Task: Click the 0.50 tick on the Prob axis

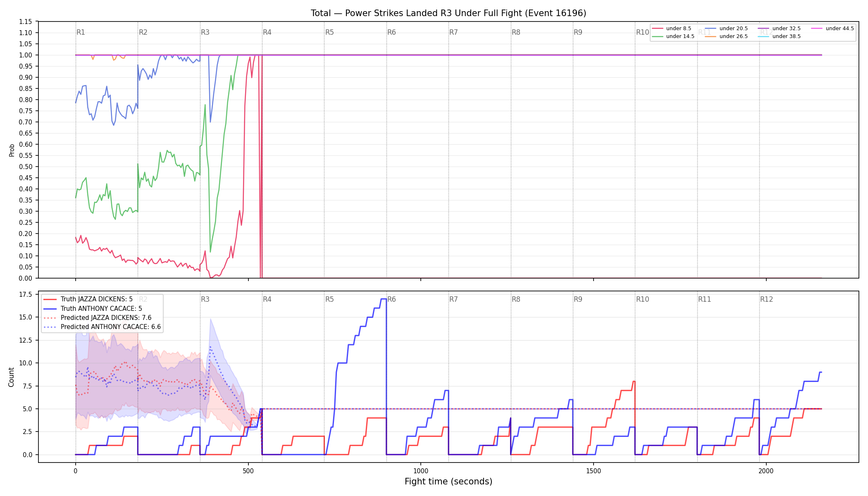Action: click(x=26, y=167)
